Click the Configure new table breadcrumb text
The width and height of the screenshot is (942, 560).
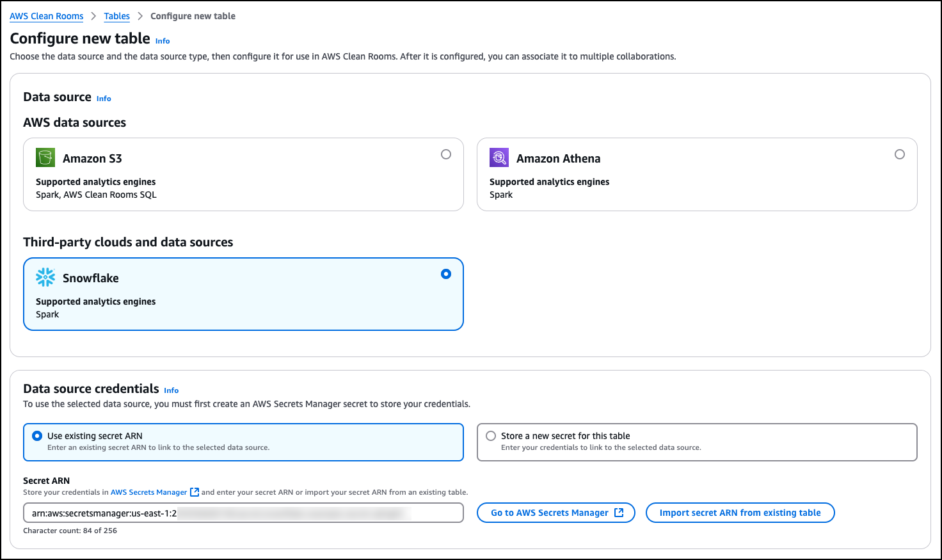coord(193,16)
